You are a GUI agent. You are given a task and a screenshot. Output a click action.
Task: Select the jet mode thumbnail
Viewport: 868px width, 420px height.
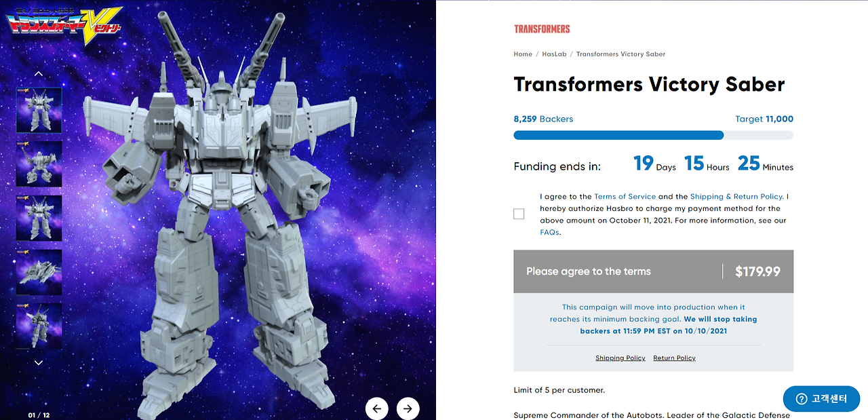click(39, 272)
